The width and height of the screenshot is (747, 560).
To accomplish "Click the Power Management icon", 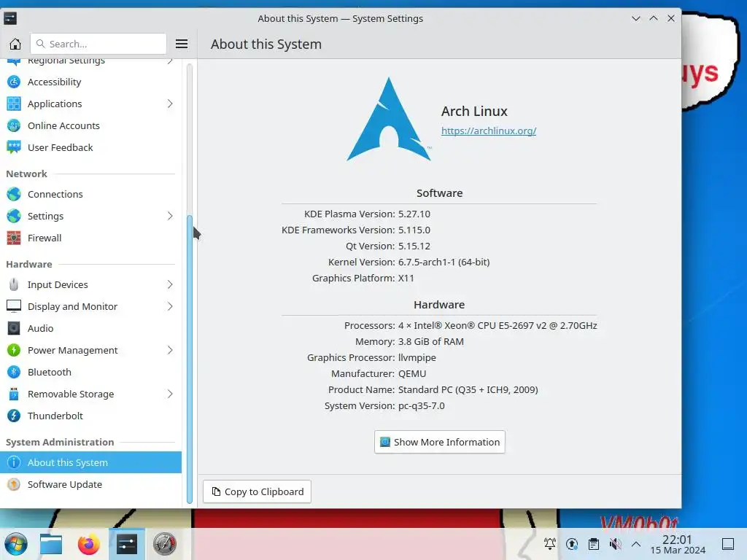I will (14, 351).
